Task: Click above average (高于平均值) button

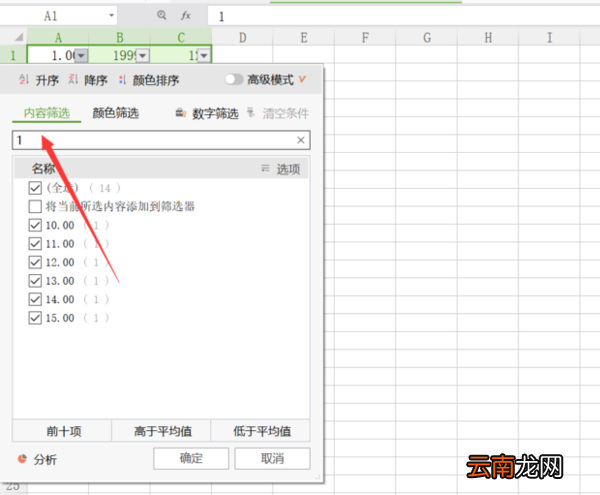Action: pyautogui.click(x=161, y=431)
